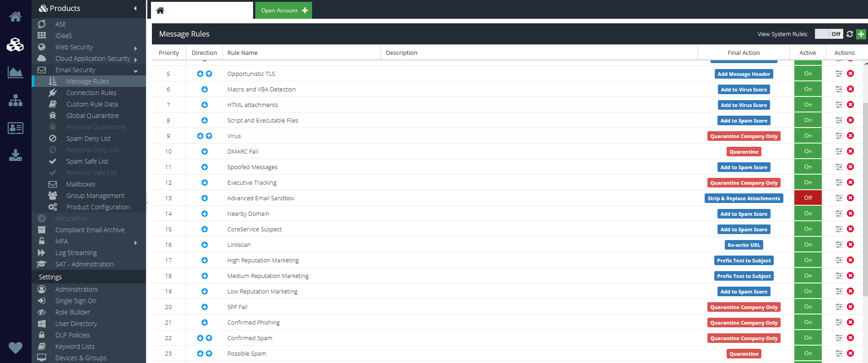Image resolution: width=868 pixels, height=363 pixels.
Task: Move Confirmed Spam rule up
Action: pos(209,338)
